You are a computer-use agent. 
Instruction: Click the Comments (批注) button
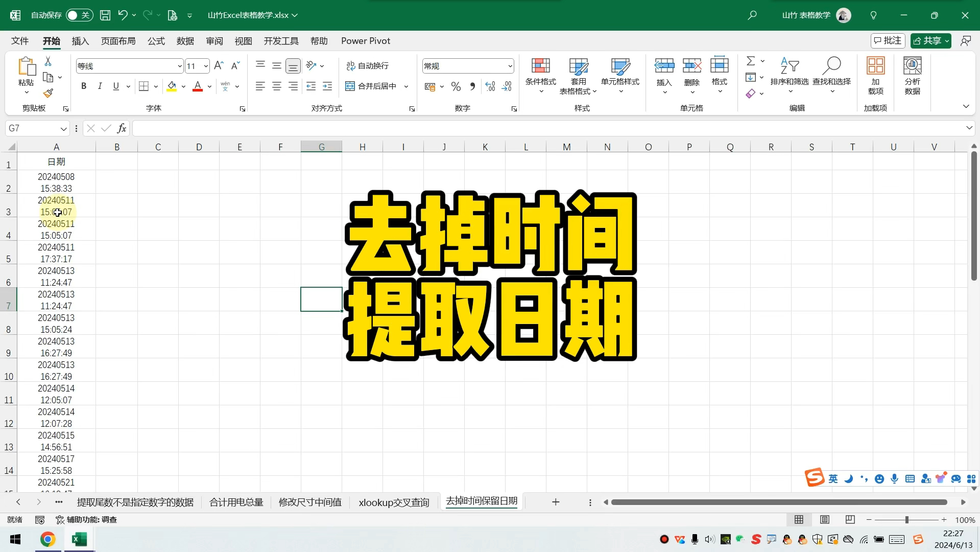(x=888, y=40)
